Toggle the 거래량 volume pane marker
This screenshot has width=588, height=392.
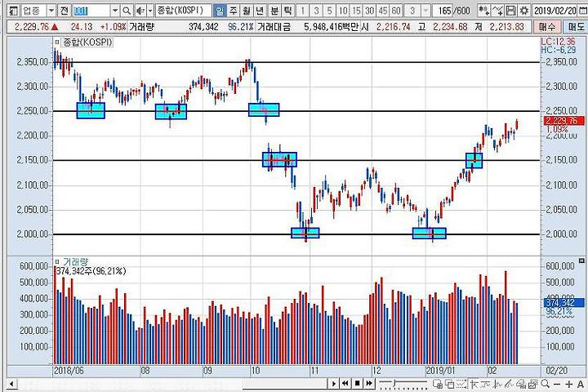[x=57, y=261]
